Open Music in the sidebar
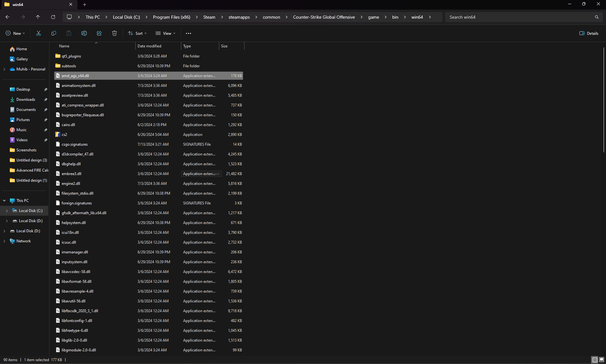The width and height of the screenshot is (606, 364). point(21,130)
